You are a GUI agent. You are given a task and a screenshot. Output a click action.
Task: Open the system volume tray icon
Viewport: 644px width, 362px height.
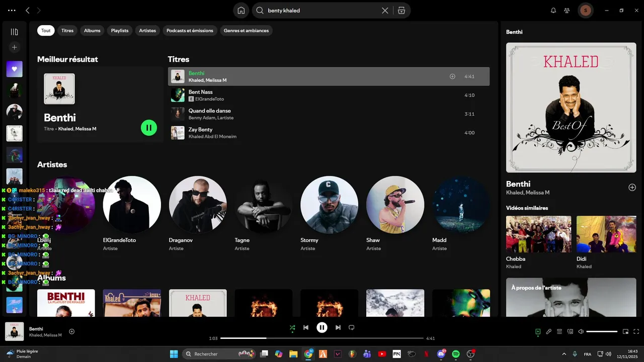pos(608,354)
